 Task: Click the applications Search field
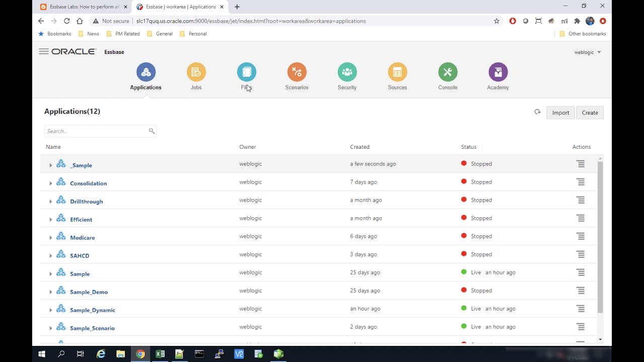click(96, 131)
